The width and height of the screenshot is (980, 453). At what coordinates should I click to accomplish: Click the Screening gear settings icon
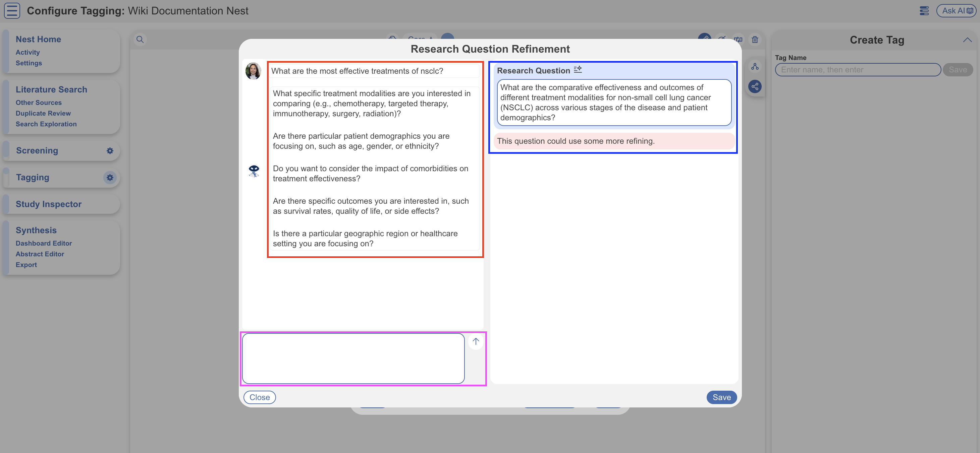[110, 151]
